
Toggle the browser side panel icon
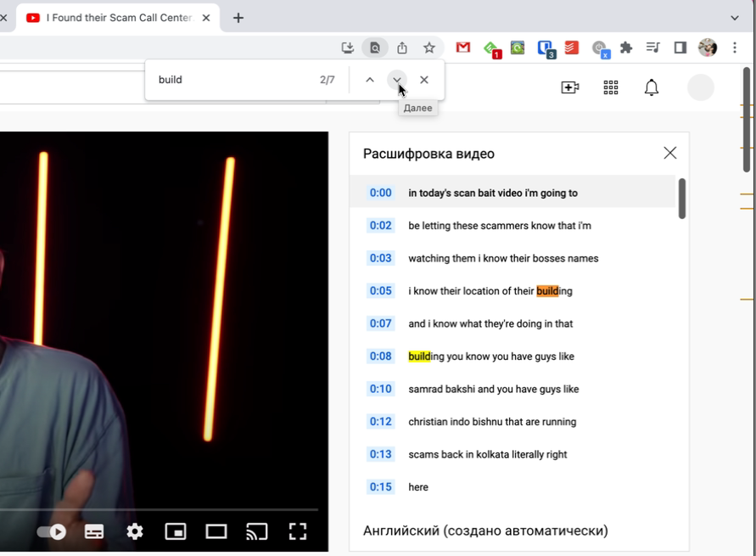680,48
